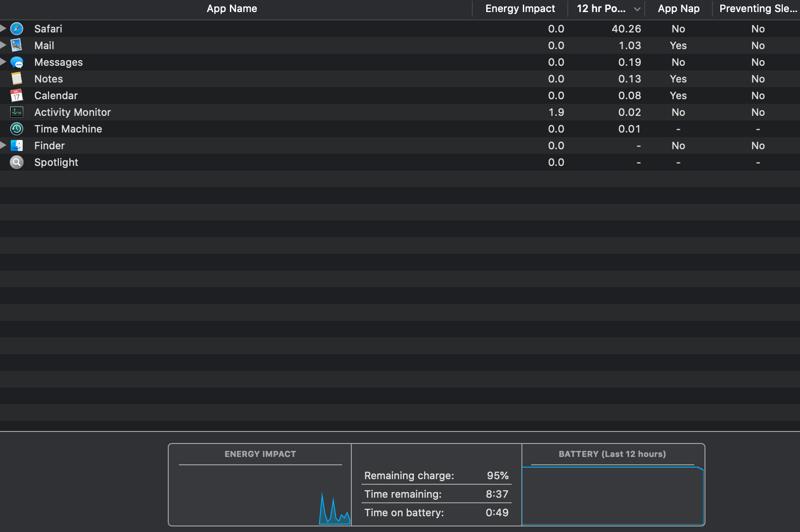Screen dimensions: 800x532
Task: Click the Safari compass icon
Action: tap(17, 29)
